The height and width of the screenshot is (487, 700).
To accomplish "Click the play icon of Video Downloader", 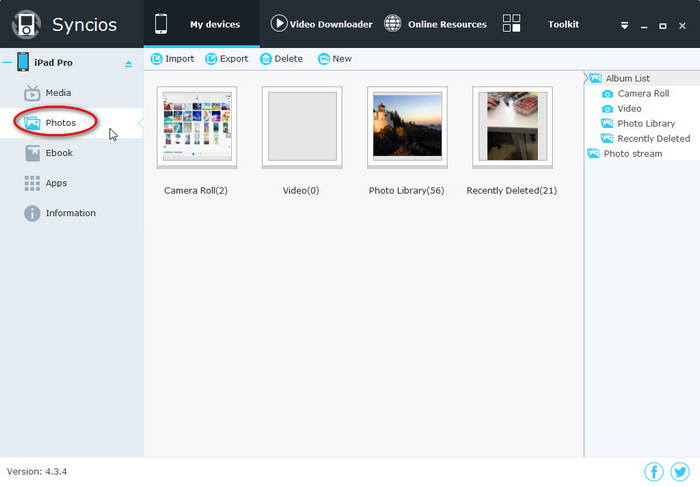I will click(x=279, y=24).
